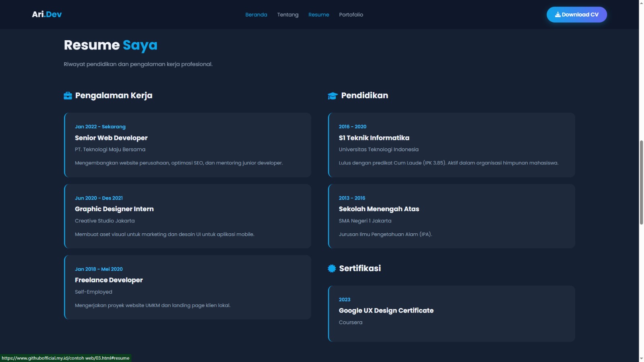Open the Beranda navigation link
This screenshot has width=644, height=362.
256,15
